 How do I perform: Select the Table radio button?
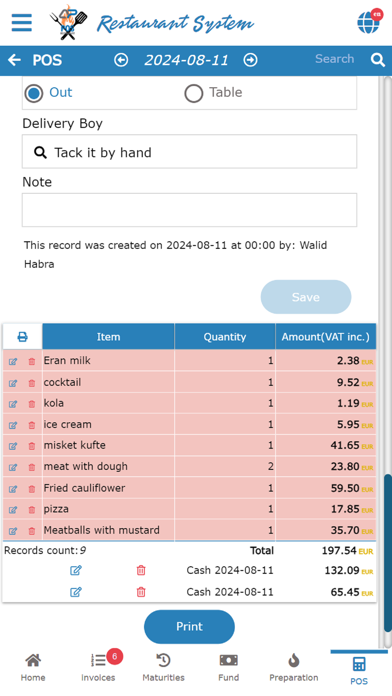click(194, 93)
